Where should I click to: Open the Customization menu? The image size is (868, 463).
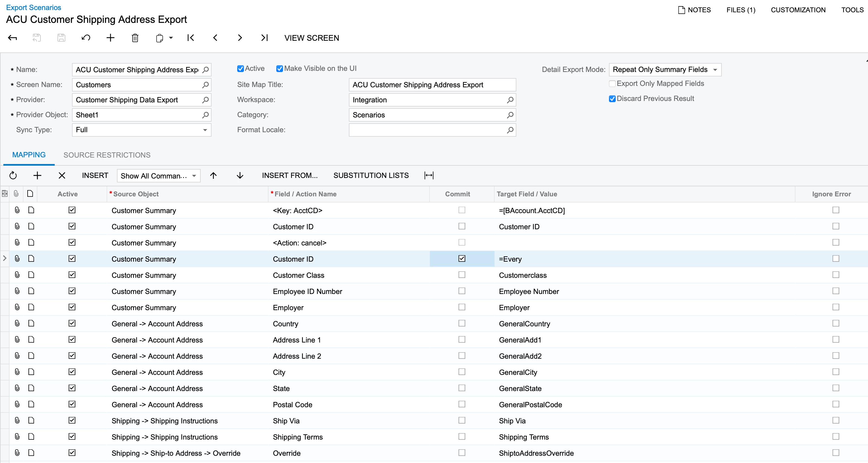798,10
